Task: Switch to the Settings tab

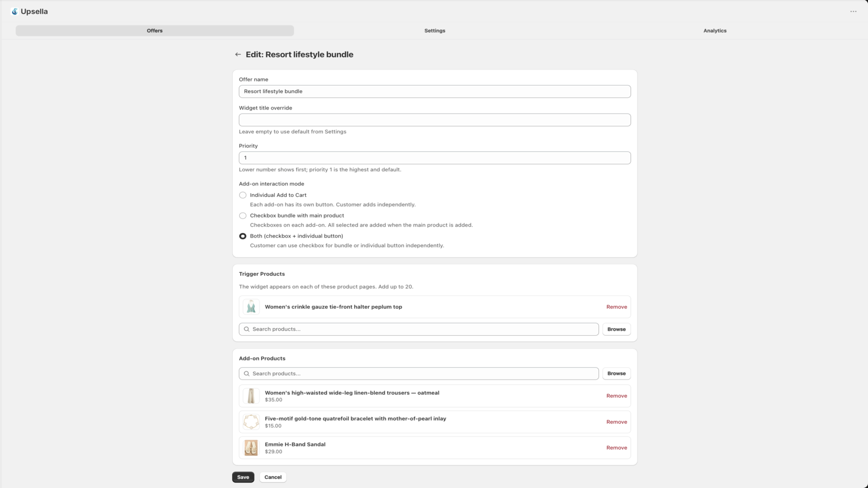Action: coord(435,31)
